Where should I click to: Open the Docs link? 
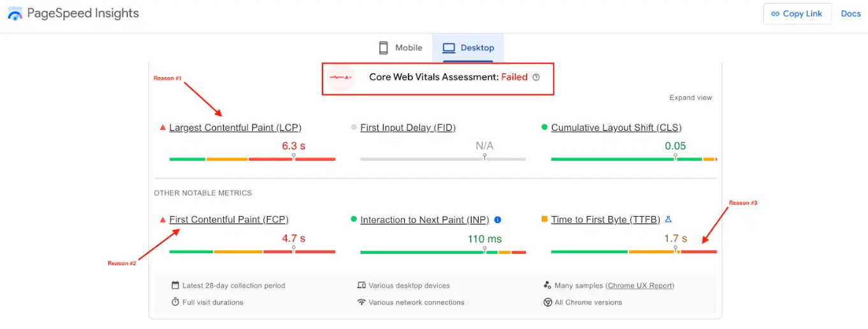pyautogui.click(x=851, y=13)
